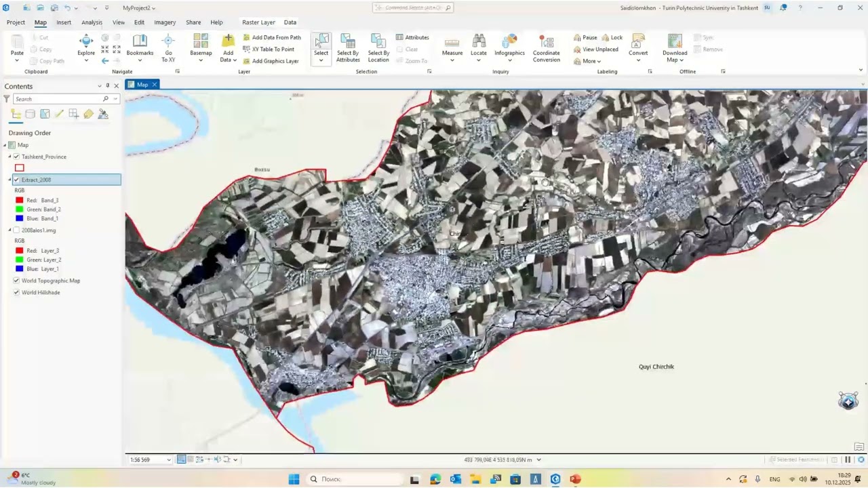Viewport: 868px width, 488px height.
Task: Open the Project tab
Action: (16, 22)
